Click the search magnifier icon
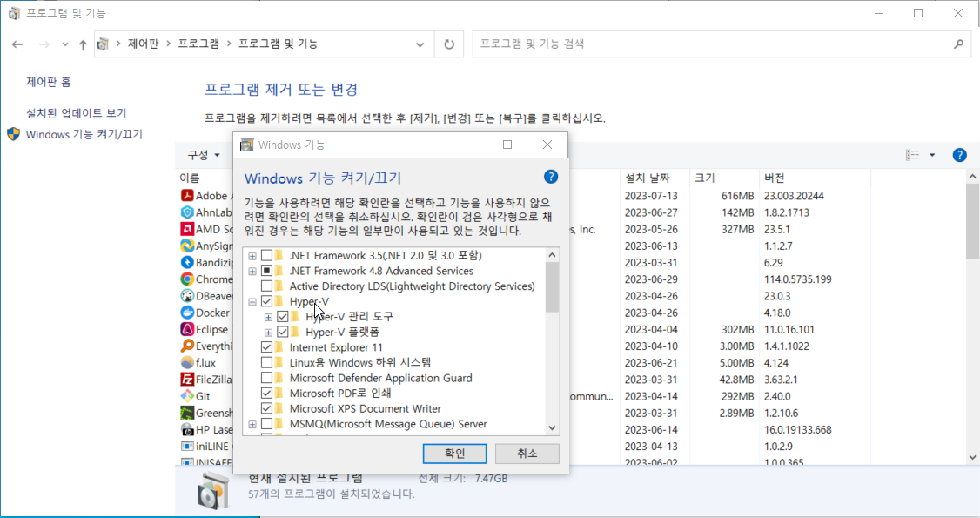980x518 pixels. (x=959, y=44)
